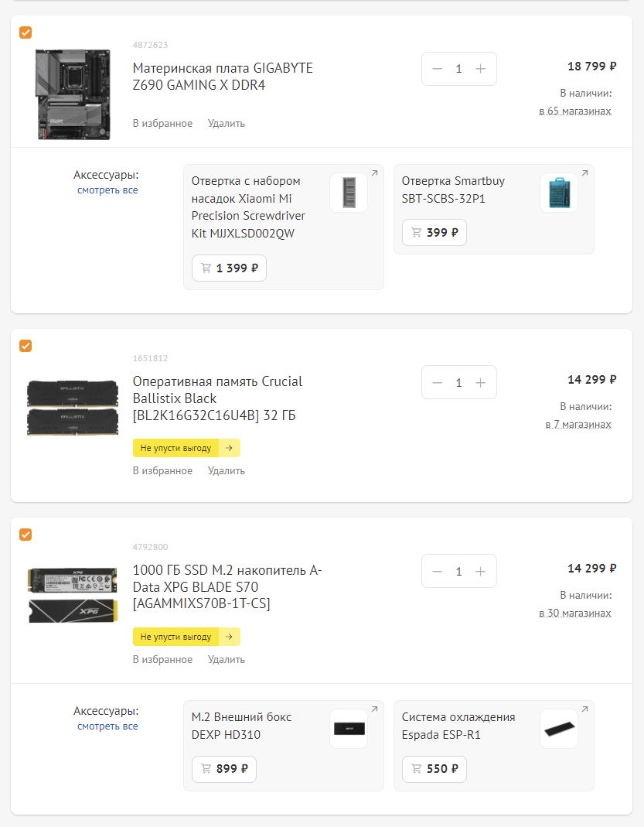Add Crucial Ballistix memory to favorites
The image size is (644, 827).
click(162, 470)
